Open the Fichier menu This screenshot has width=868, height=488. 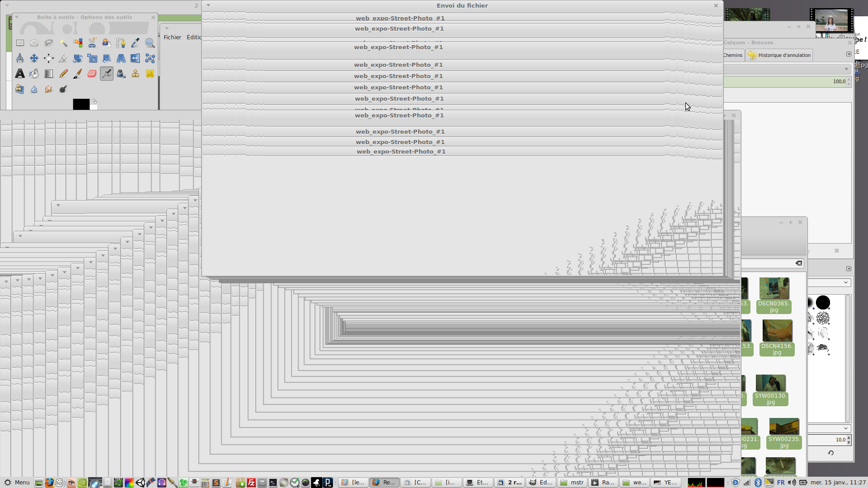point(172,38)
